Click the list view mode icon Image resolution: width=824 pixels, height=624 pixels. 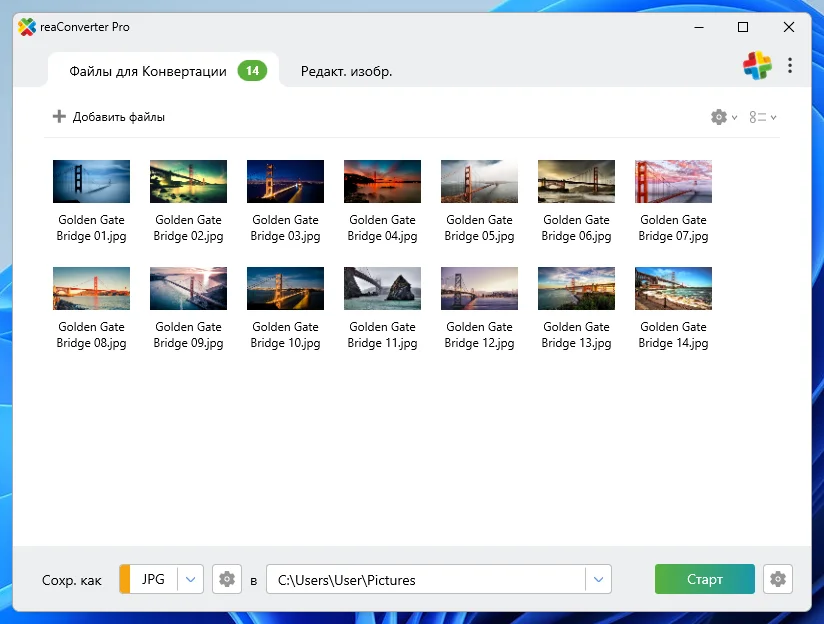click(x=758, y=117)
